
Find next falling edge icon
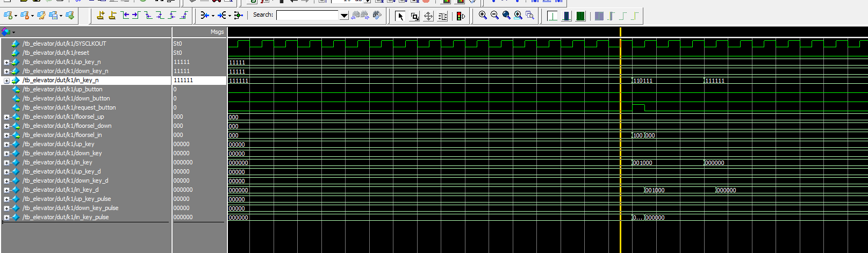(x=160, y=16)
